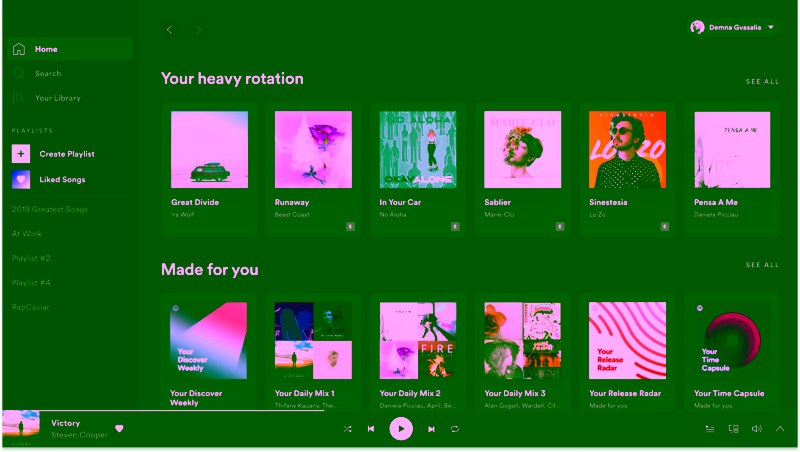Image resolution: width=800 pixels, height=452 pixels.
Task: Click the Liked Songs heart icon
Action: point(21,180)
